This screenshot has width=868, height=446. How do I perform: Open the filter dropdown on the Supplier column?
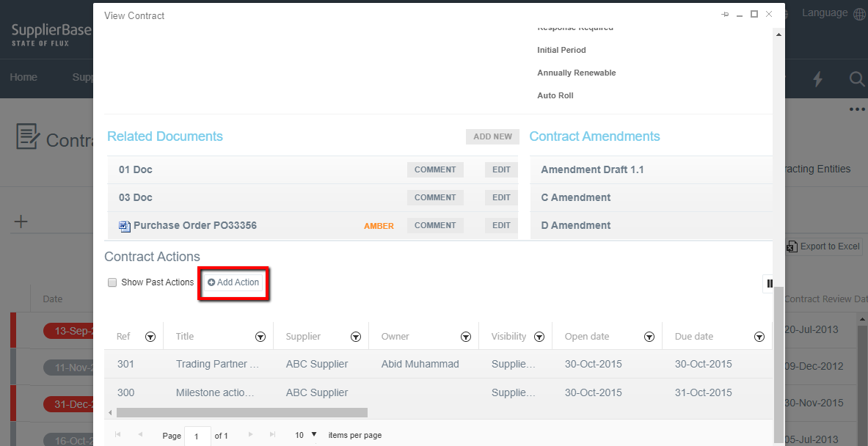click(x=356, y=336)
